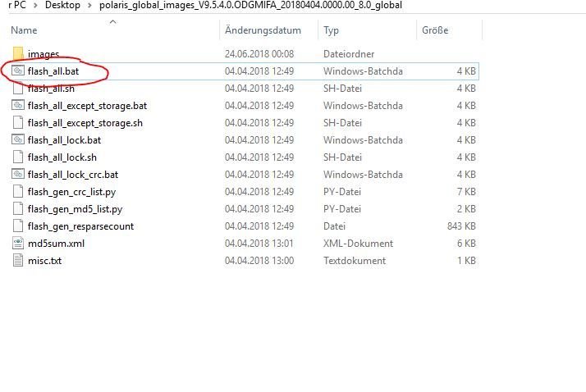The width and height of the screenshot is (586, 392).
Task: Click the flash_gen_crc_list.py file icon
Action: (x=17, y=191)
